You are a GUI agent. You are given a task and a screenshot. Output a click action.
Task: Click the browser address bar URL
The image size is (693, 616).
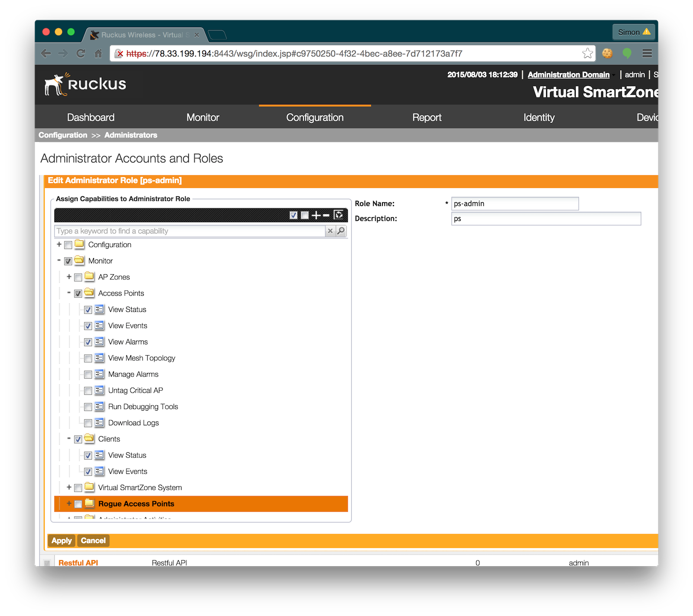coord(295,54)
